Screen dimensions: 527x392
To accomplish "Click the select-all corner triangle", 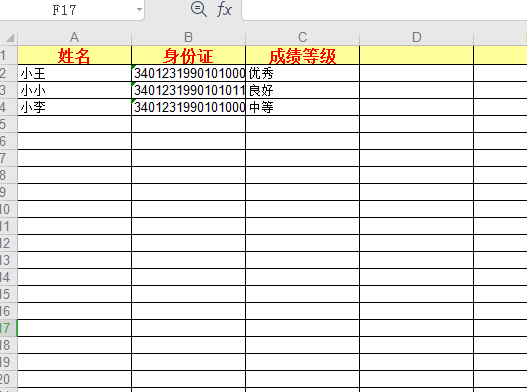I will click(x=10, y=38).
